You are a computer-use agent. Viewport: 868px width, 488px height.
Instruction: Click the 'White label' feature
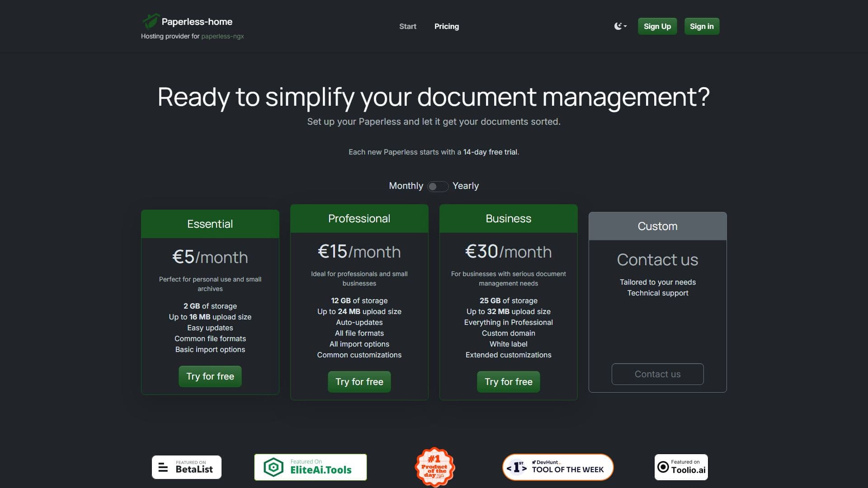point(509,344)
